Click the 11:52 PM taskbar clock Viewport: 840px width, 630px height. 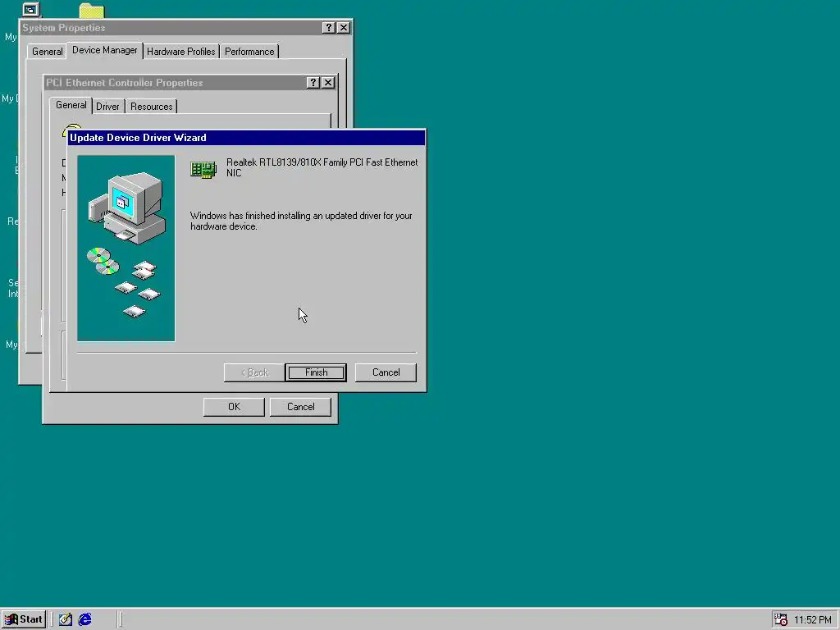tap(813, 620)
